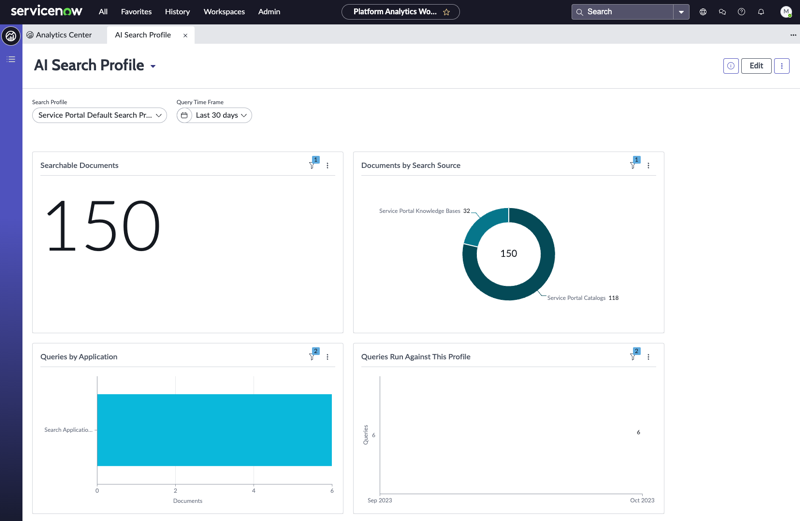
Task: Open the Queries by Application filter icon
Action: (313, 356)
